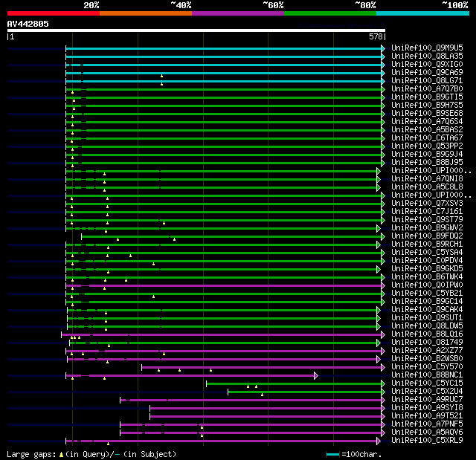Image resolution: width=476 pixels, height=460 pixels.
Task: Click the red ~20% identity legend segment
Action: pos(54,13)
